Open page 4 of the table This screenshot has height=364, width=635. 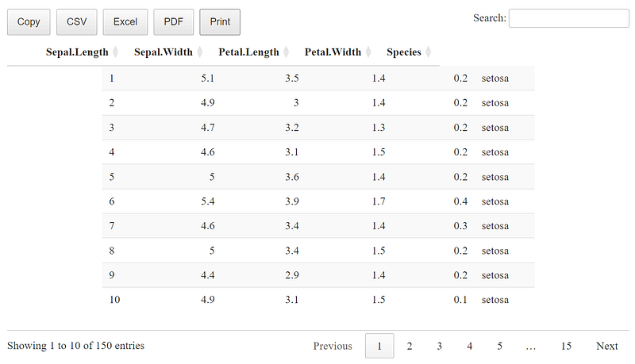tap(469, 346)
